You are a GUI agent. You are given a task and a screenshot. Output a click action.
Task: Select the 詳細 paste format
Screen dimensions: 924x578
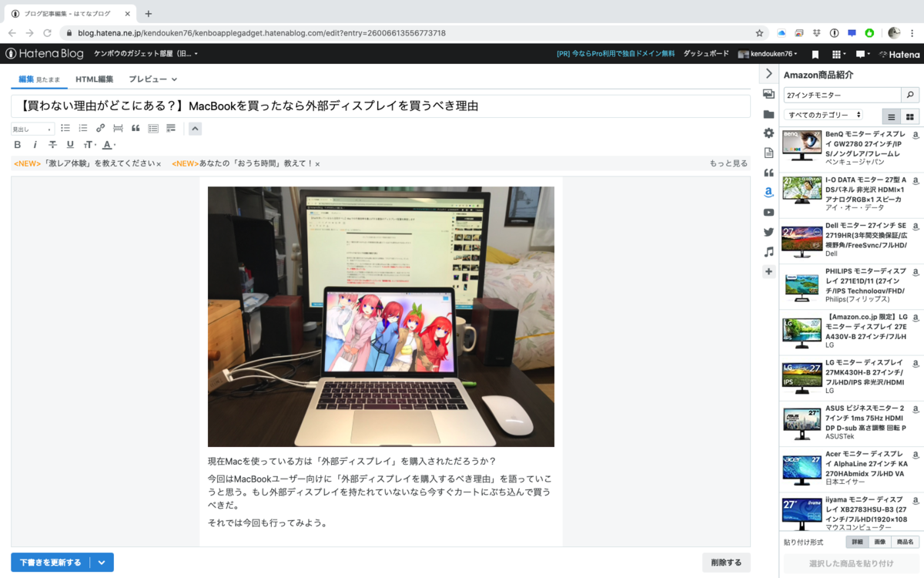click(x=857, y=542)
